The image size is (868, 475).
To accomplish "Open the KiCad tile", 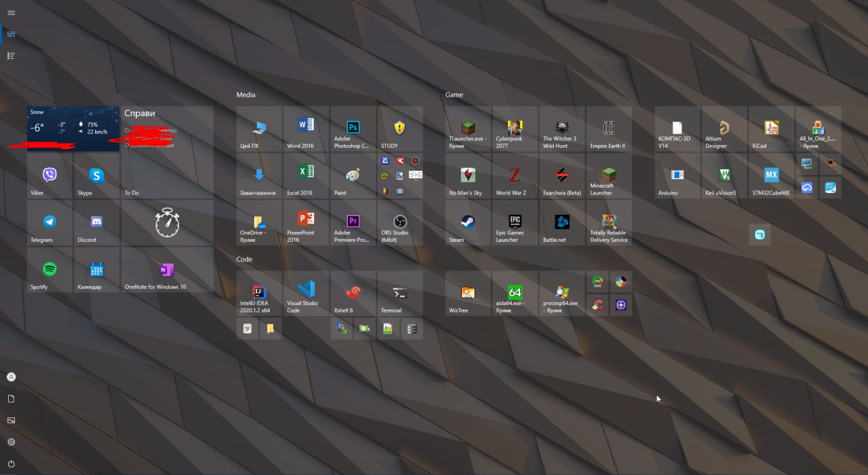I will (x=771, y=129).
